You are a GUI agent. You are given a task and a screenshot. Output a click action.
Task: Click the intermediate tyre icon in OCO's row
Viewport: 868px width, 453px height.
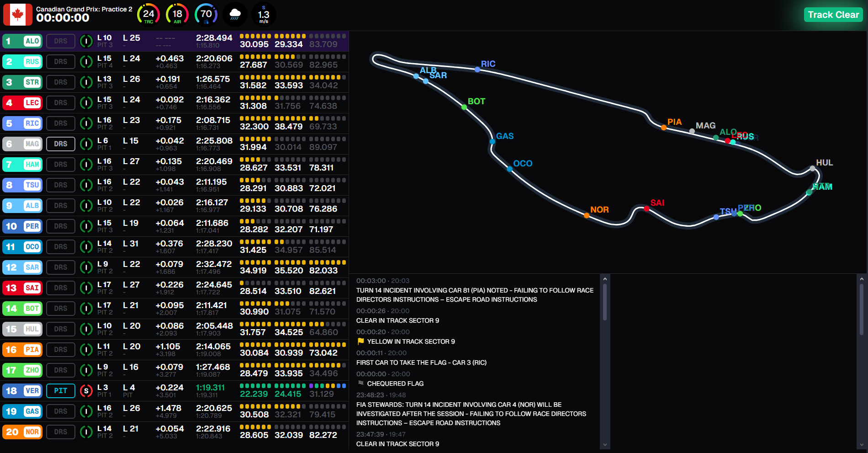(x=86, y=247)
